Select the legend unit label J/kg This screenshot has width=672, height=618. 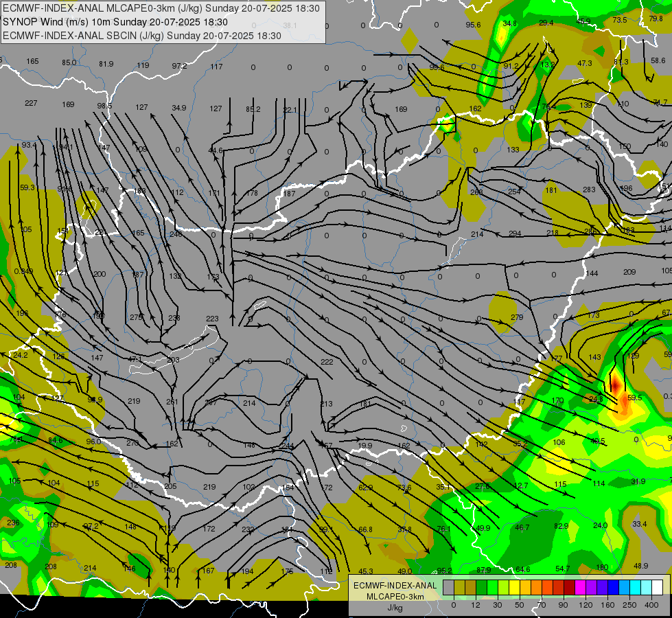(x=395, y=608)
